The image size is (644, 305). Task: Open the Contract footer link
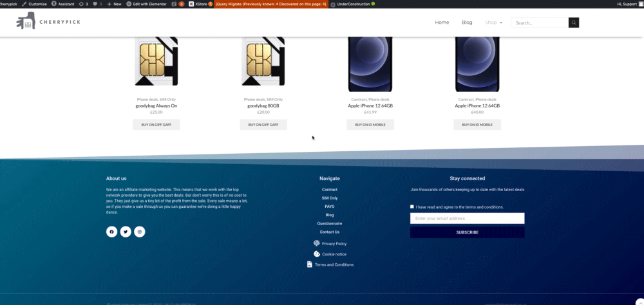pos(329,190)
